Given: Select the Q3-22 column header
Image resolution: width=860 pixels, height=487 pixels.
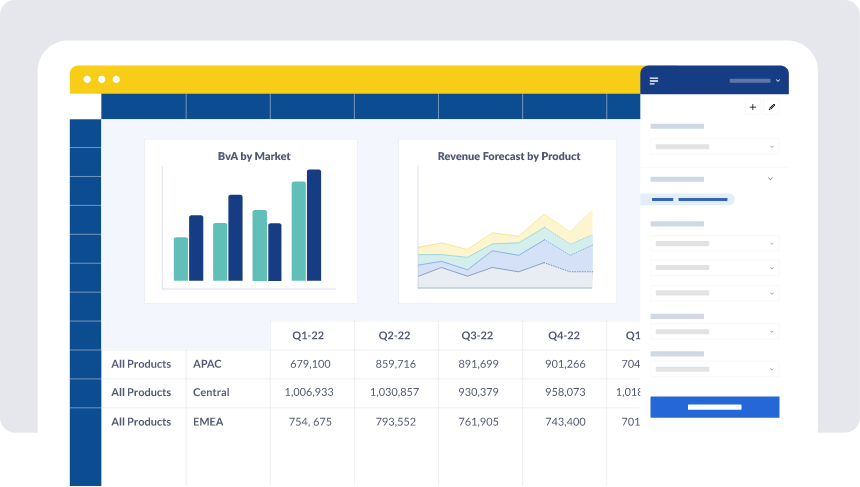Looking at the screenshot, I should pos(477,336).
